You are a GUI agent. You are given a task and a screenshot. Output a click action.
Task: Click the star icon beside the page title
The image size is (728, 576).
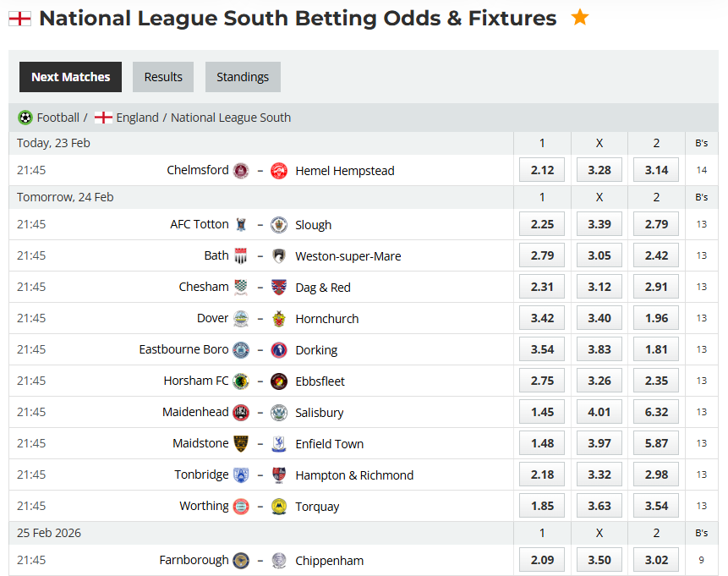(579, 17)
